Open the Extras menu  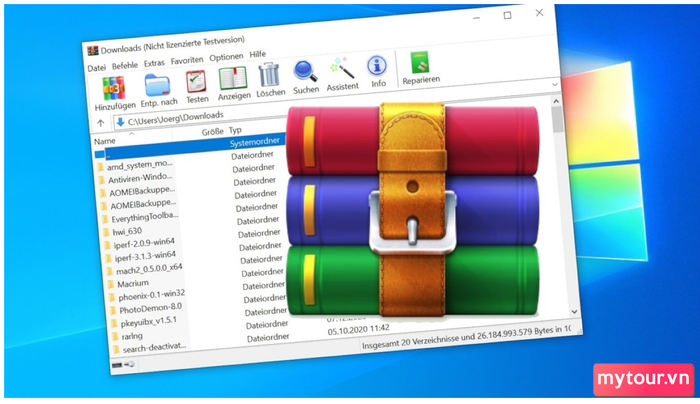click(154, 63)
